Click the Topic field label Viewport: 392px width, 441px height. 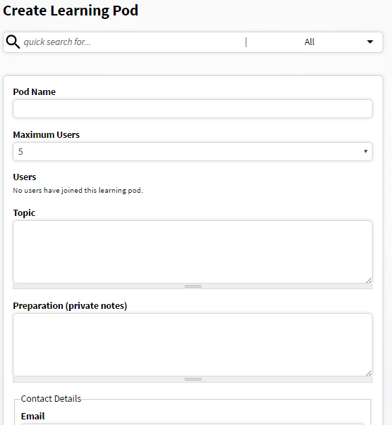(x=24, y=213)
